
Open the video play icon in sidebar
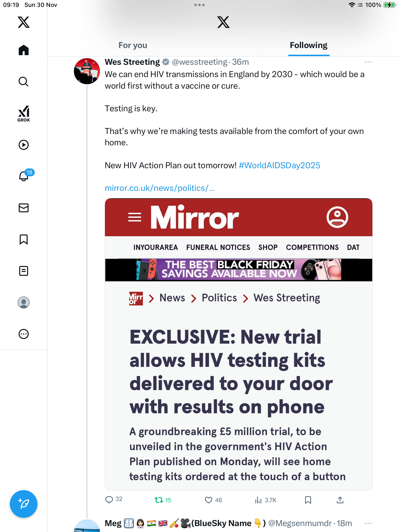tap(24, 145)
